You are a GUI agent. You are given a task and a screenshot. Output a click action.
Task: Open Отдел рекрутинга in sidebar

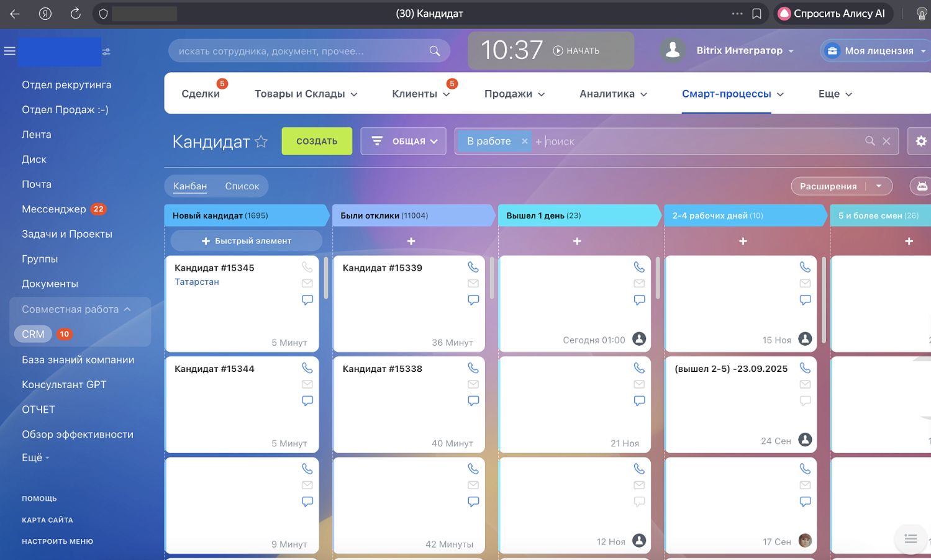click(x=66, y=85)
